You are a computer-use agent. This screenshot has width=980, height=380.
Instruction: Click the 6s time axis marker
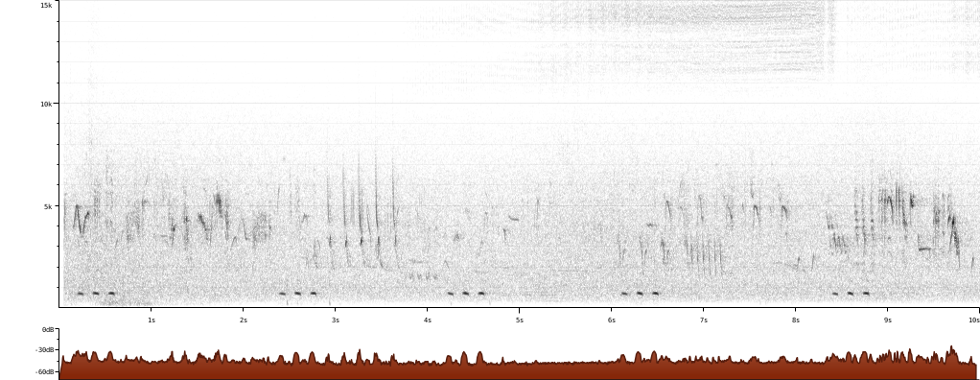[611, 320]
